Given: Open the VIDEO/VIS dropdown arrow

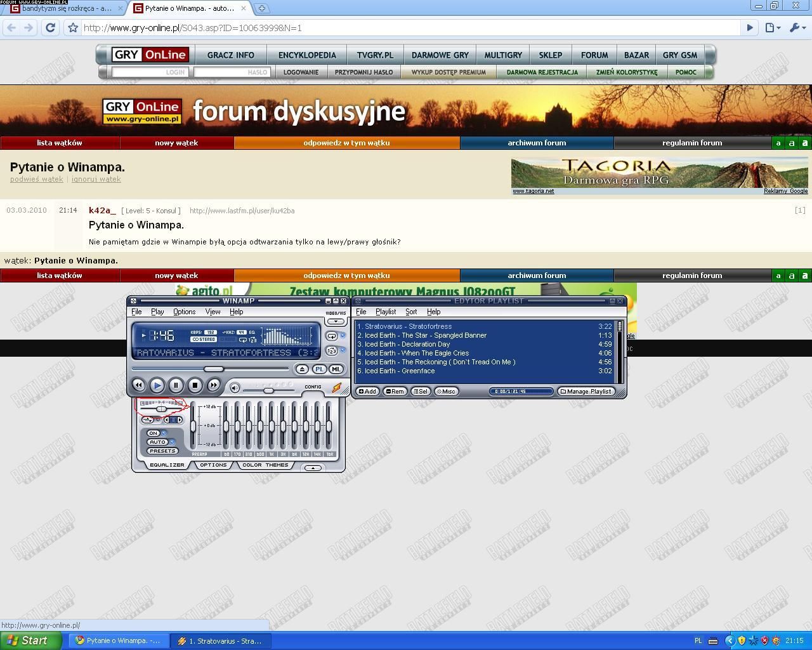Looking at the screenshot, I should [335, 322].
